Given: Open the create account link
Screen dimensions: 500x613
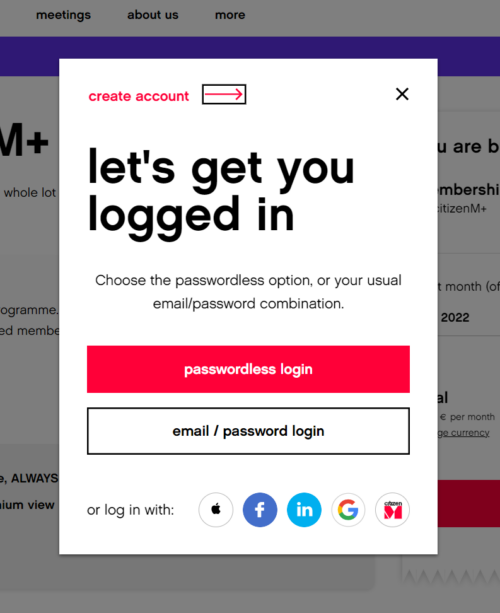Looking at the screenshot, I should coord(139,96).
